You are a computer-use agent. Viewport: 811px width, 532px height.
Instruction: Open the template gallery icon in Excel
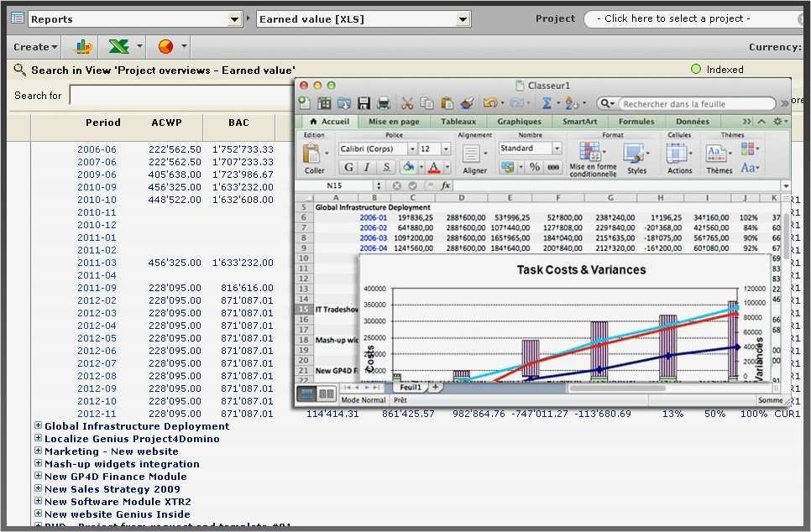coord(324,103)
